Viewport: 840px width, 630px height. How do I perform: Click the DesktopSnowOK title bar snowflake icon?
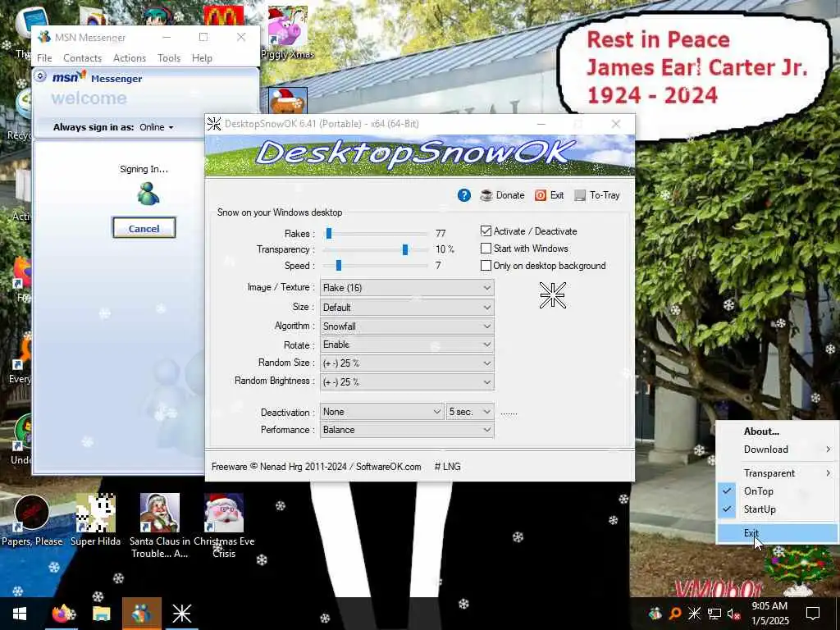tap(214, 124)
